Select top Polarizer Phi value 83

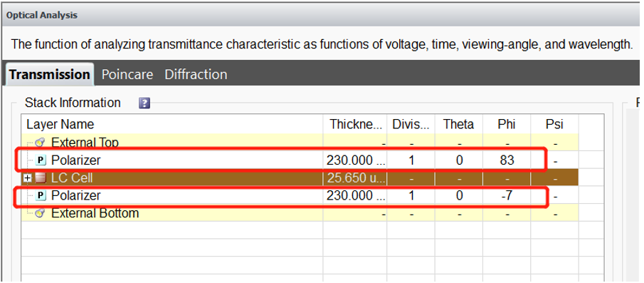point(507,160)
